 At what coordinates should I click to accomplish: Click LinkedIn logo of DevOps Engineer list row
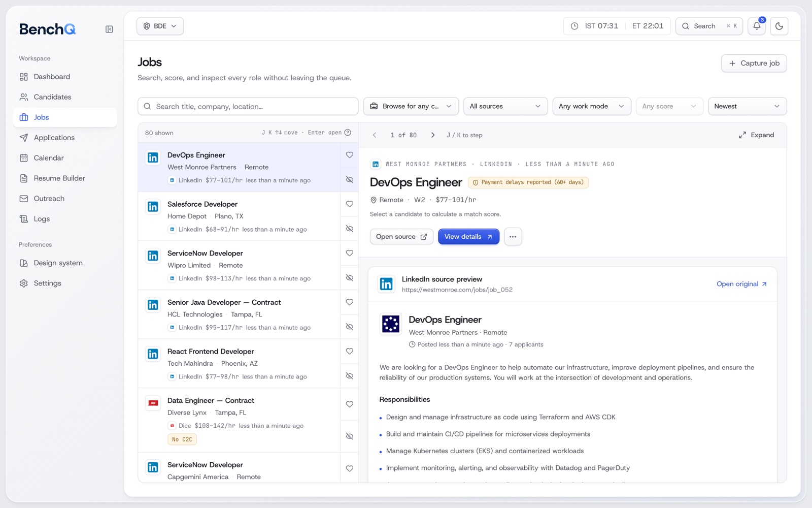coord(153,157)
